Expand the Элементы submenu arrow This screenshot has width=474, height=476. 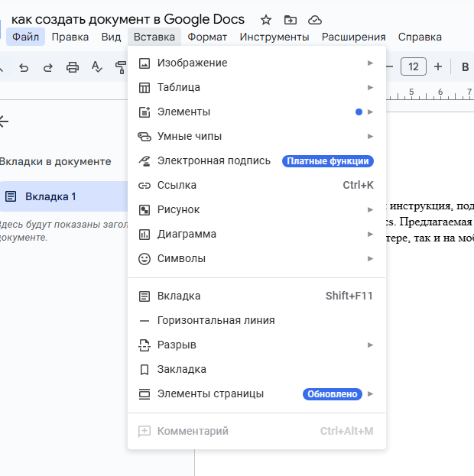click(370, 112)
